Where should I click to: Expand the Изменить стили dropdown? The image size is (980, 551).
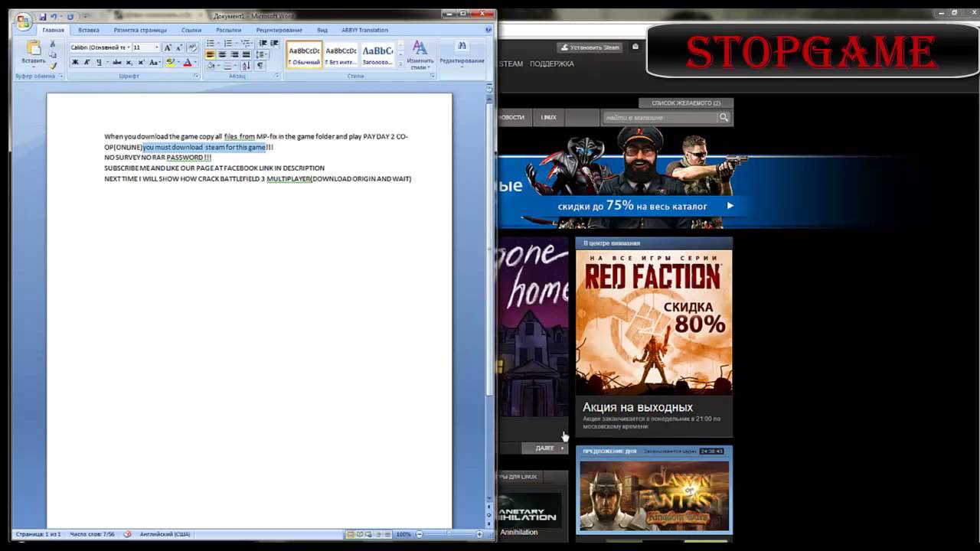(x=420, y=54)
